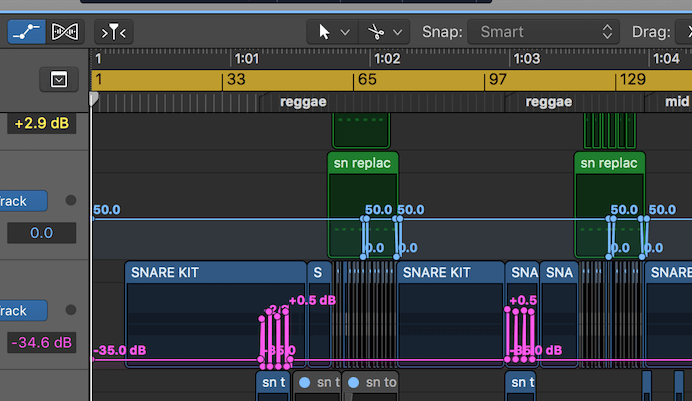
Task: Click the +2.9 dB automation value field
Action: [41, 123]
